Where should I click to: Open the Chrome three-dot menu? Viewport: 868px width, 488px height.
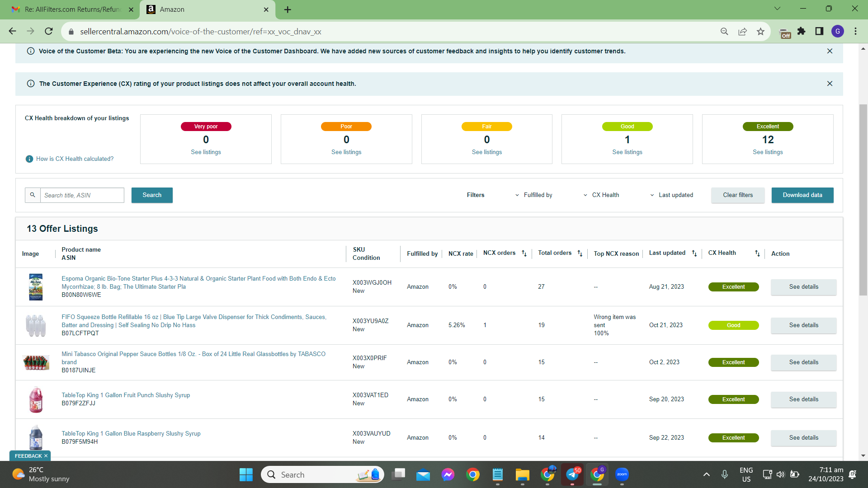click(855, 31)
